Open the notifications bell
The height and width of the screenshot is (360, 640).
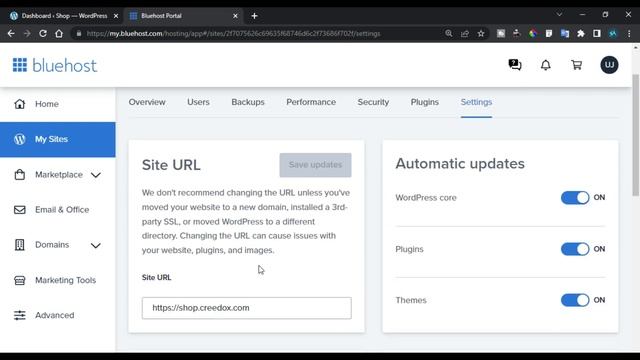coord(546,65)
